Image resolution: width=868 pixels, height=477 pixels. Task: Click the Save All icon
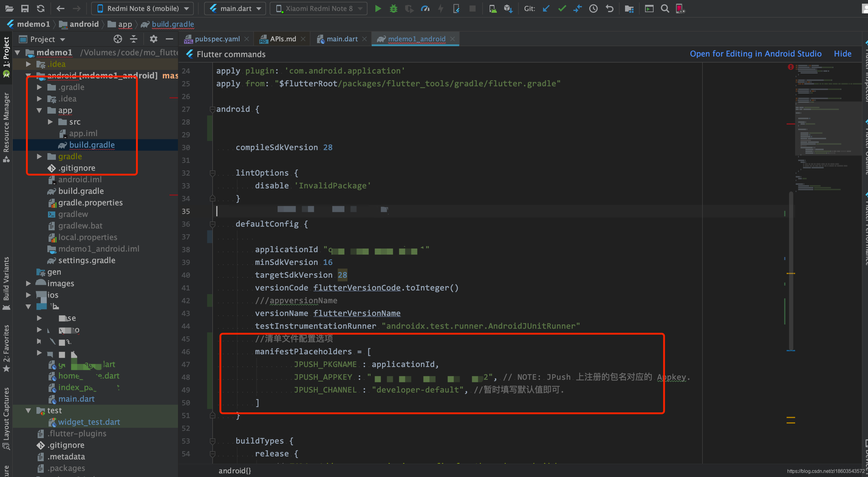click(x=25, y=9)
